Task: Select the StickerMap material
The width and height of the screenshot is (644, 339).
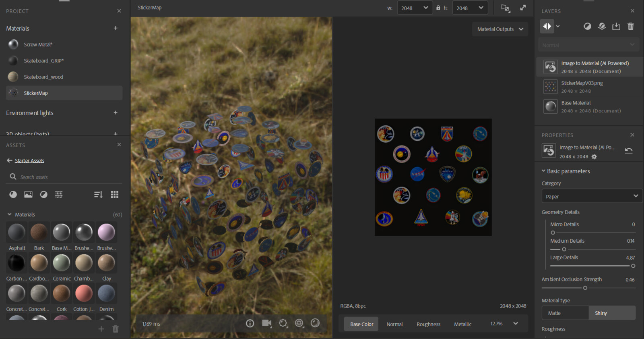Action: coord(64,93)
